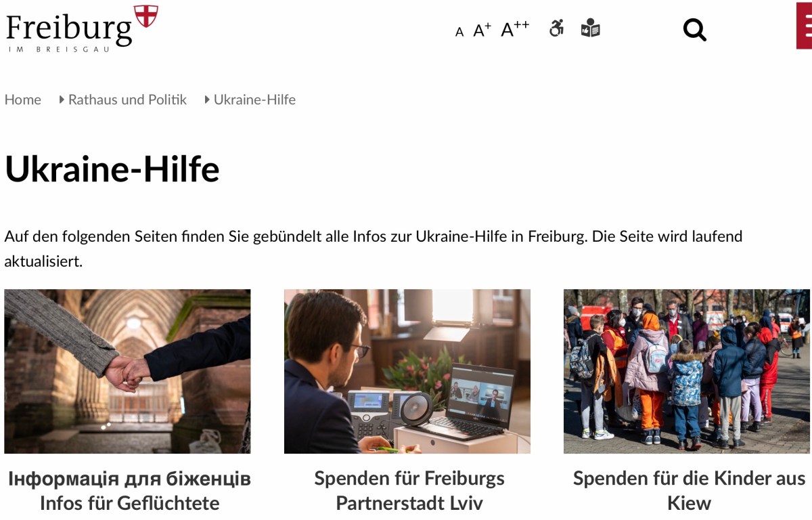Click the breadcrumb arrow before Rathaus und Politik
The image size is (812, 520).
pyautogui.click(x=62, y=100)
